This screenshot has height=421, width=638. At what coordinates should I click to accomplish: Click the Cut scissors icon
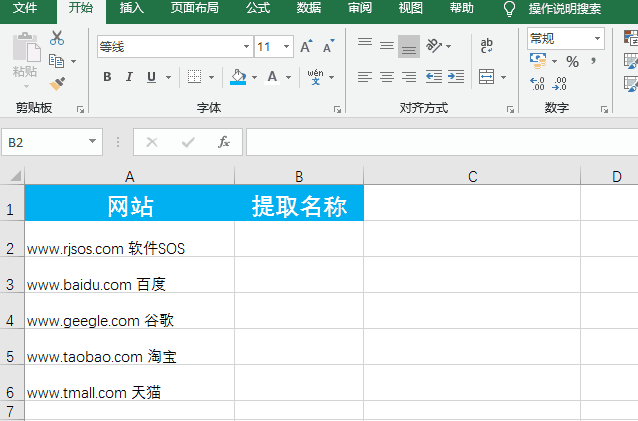coord(57,38)
